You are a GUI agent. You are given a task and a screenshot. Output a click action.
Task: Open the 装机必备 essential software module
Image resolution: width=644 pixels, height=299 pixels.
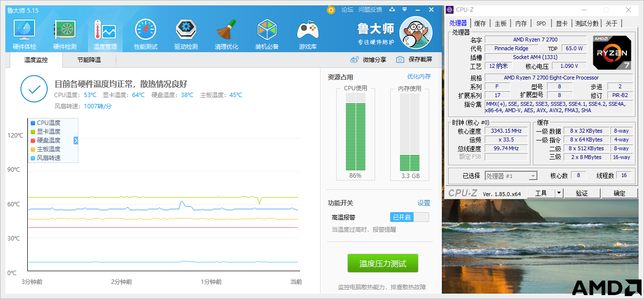tap(267, 35)
